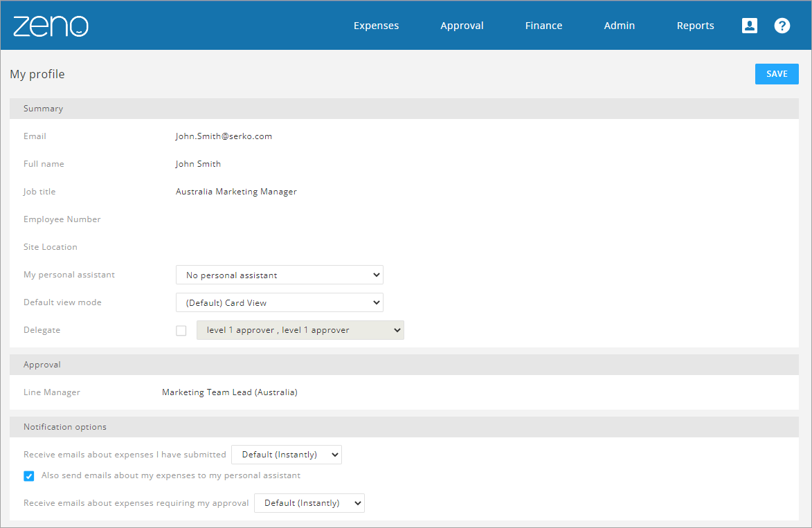Viewport: 812px width, 528px height.
Task: Click the Full name value John Smith
Action: point(198,164)
